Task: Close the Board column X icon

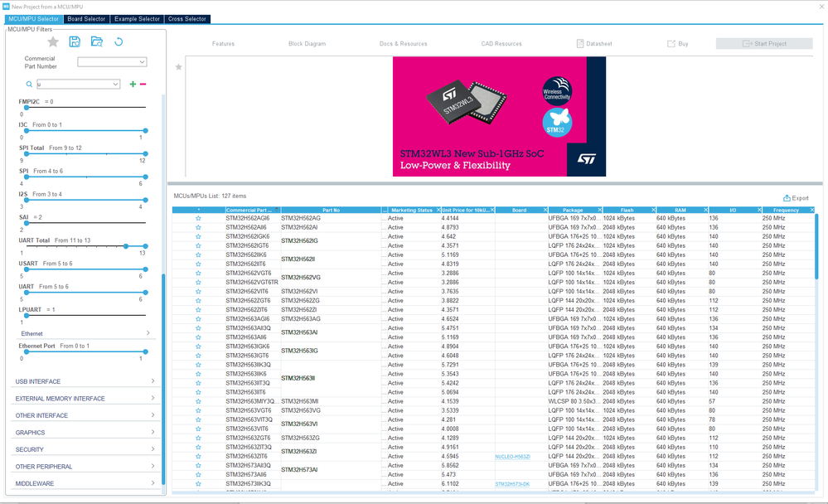Action: click(x=545, y=211)
